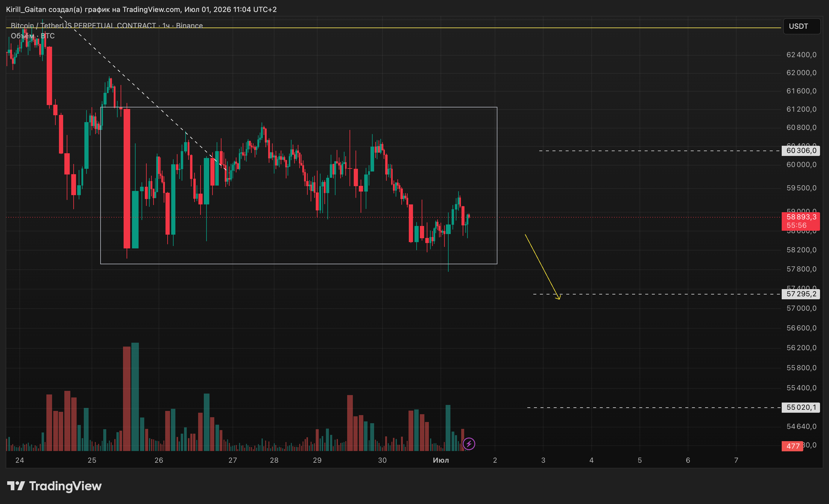Click the 55 800,0 price axis label
The height and width of the screenshot is (504, 829).
tap(801, 368)
